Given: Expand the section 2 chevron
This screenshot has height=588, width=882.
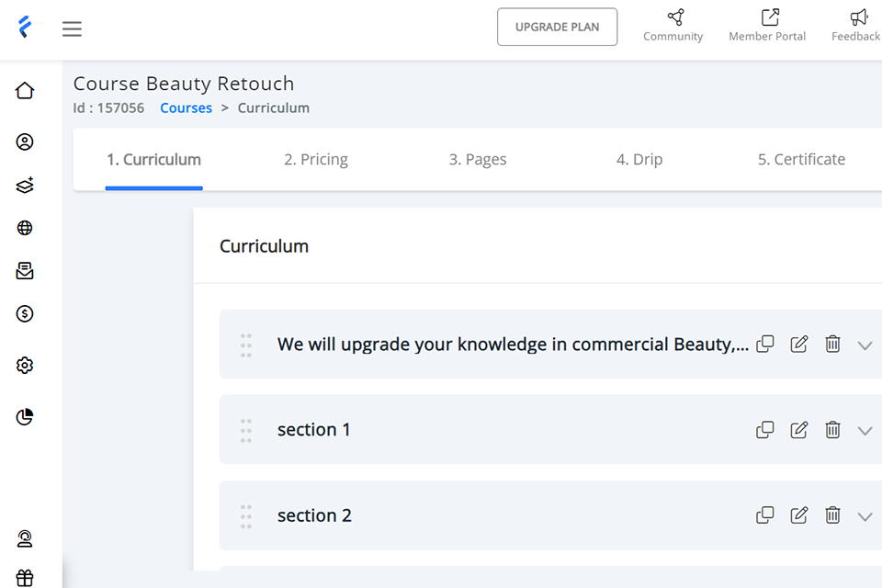Looking at the screenshot, I should (865, 516).
